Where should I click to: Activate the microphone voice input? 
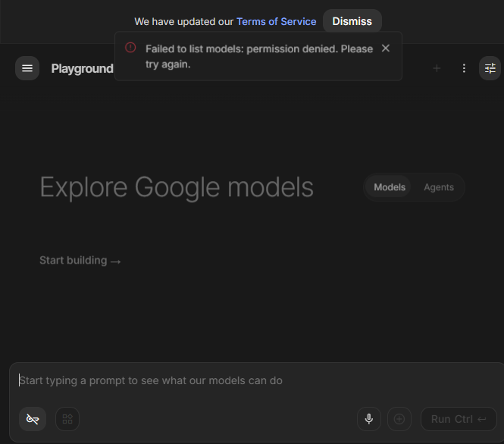[x=369, y=419]
